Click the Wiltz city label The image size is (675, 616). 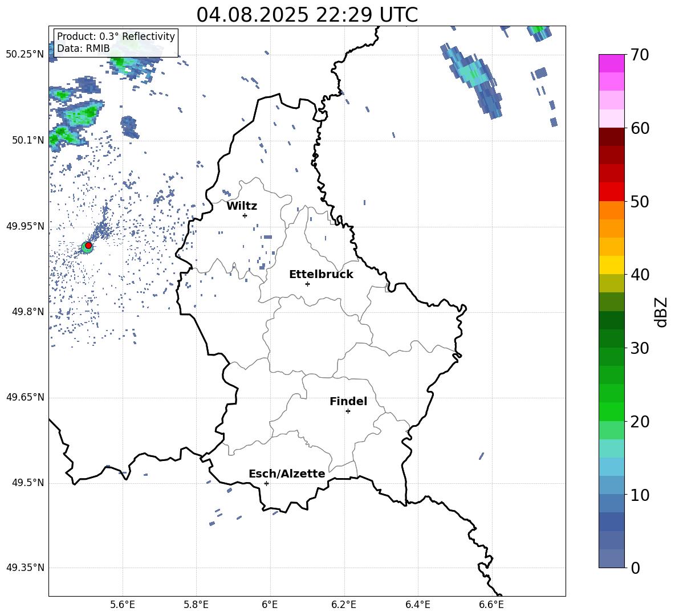pos(242,206)
